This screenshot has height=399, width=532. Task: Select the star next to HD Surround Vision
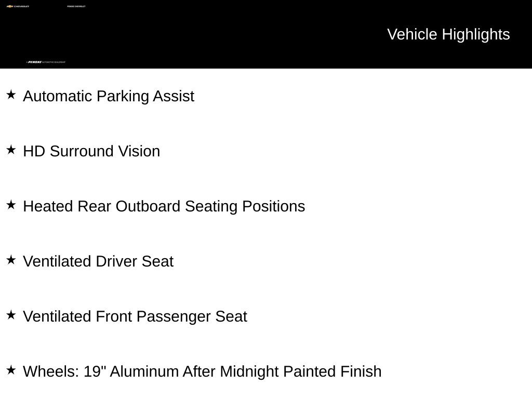(11, 150)
